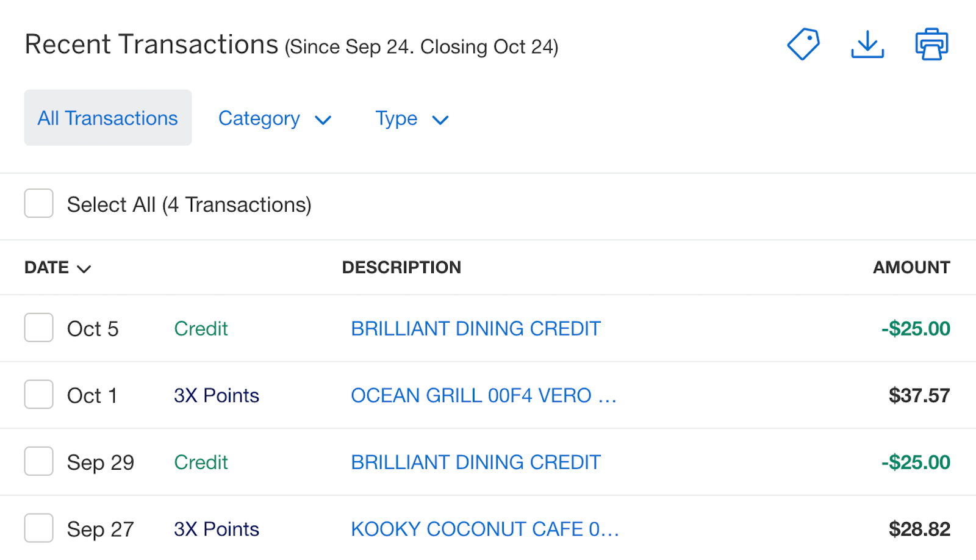
Task: Click the tag label icon
Action: (x=803, y=44)
